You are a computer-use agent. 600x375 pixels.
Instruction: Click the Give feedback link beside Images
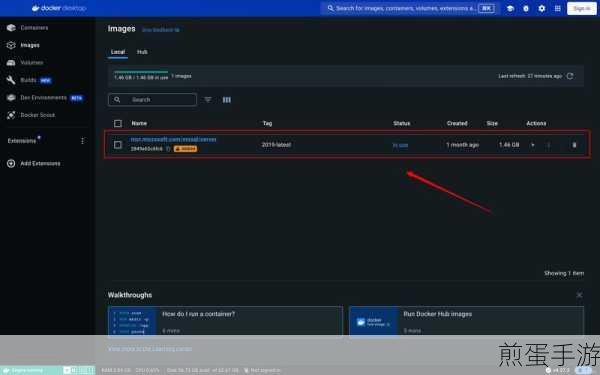tap(160, 29)
